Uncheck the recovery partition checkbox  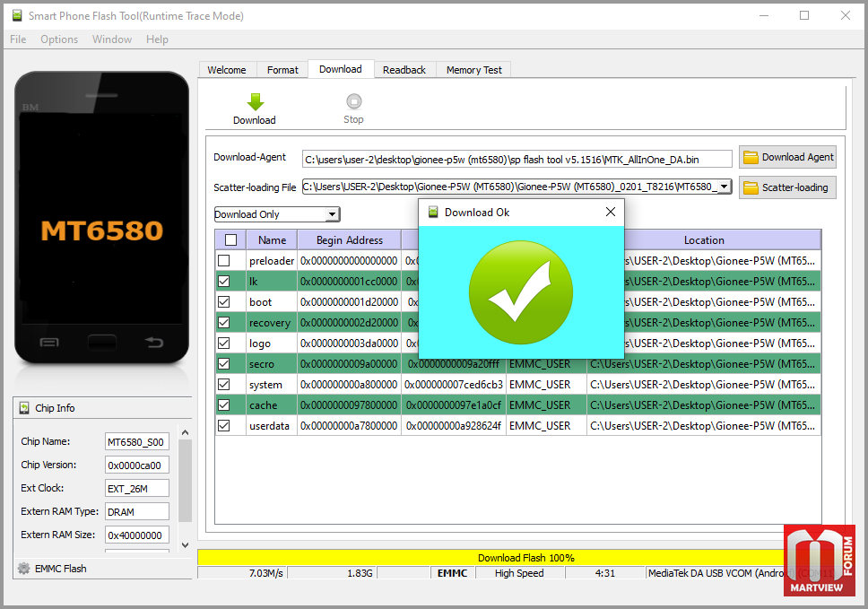tap(223, 322)
